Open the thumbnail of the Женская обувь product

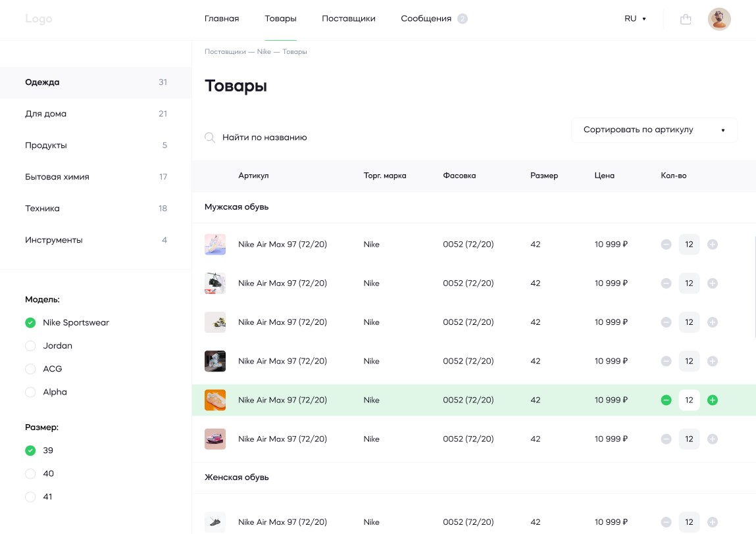click(x=215, y=522)
